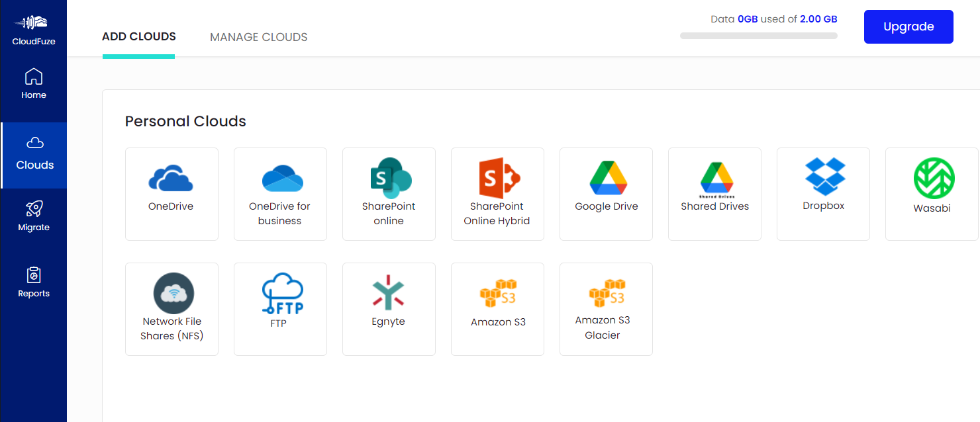This screenshot has width=980, height=422.
Task: Switch to the MANAGE CLOUDS tab
Action: pos(259,37)
